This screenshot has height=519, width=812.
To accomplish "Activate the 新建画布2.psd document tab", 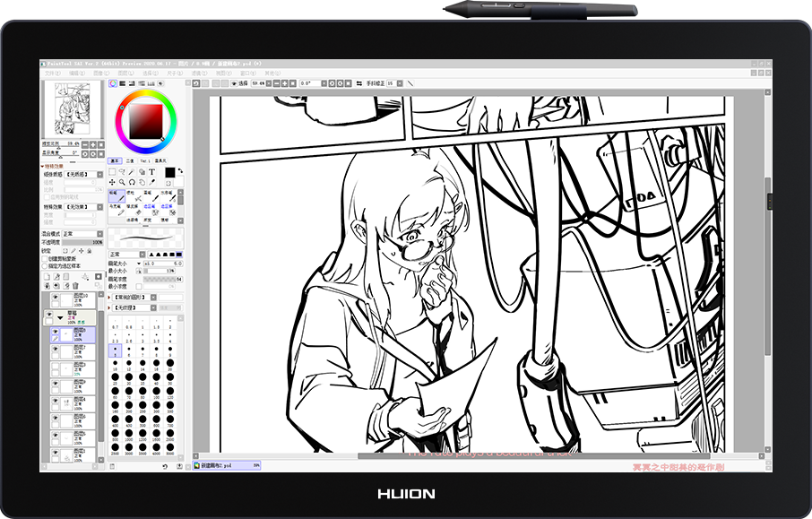I will coord(227,465).
